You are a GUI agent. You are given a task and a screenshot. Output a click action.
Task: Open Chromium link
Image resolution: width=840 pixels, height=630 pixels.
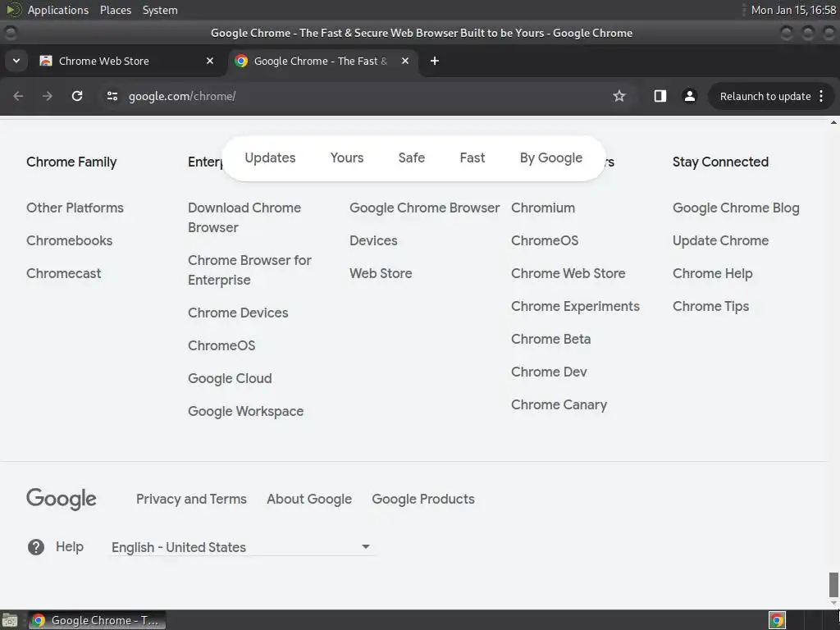pos(543,208)
